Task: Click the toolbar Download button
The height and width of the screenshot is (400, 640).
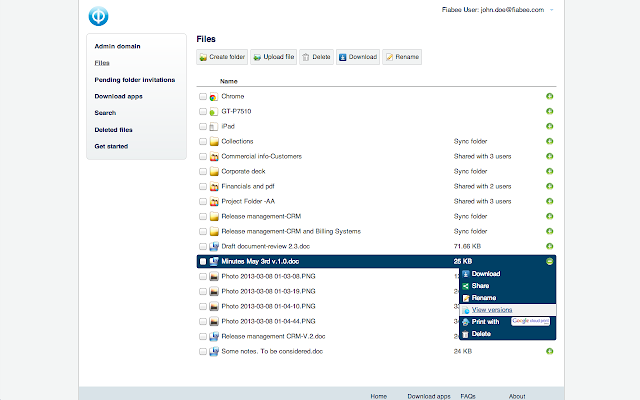Action: [x=358, y=57]
